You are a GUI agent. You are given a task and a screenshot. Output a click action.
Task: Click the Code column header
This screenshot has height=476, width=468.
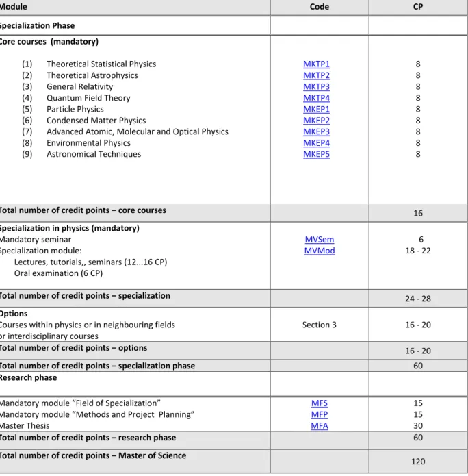click(x=320, y=7)
